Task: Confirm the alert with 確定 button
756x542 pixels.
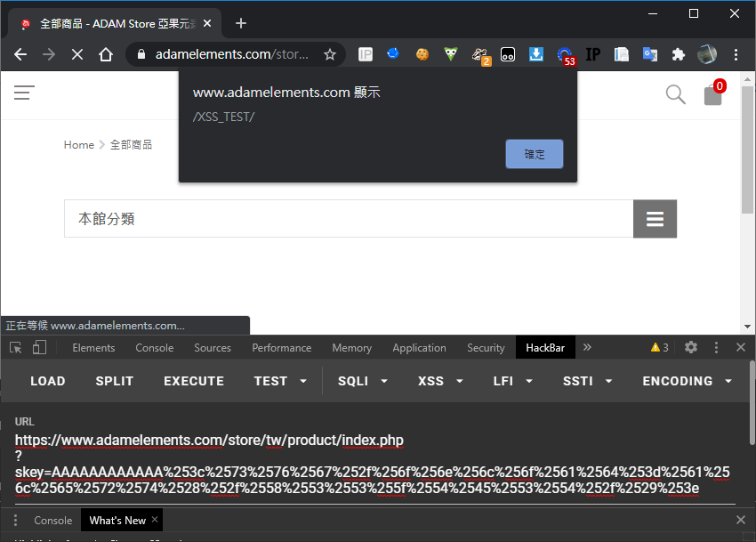Action: tap(535, 154)
